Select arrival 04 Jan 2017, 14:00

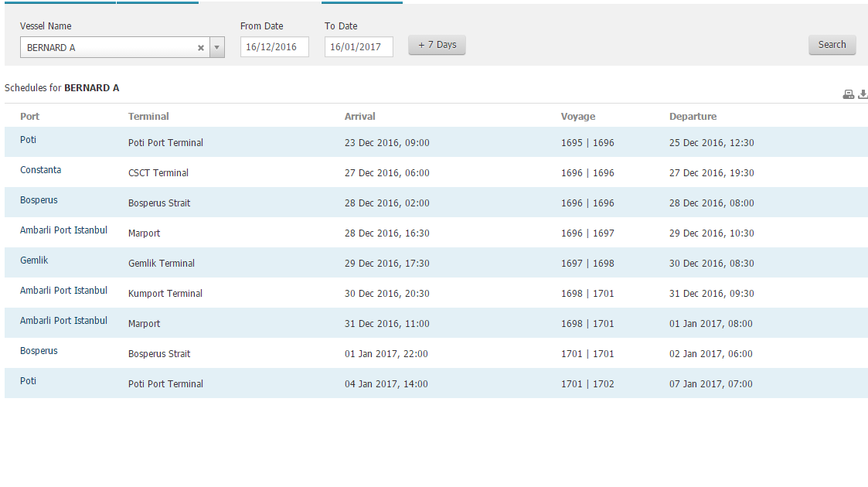tap(386, 384)
